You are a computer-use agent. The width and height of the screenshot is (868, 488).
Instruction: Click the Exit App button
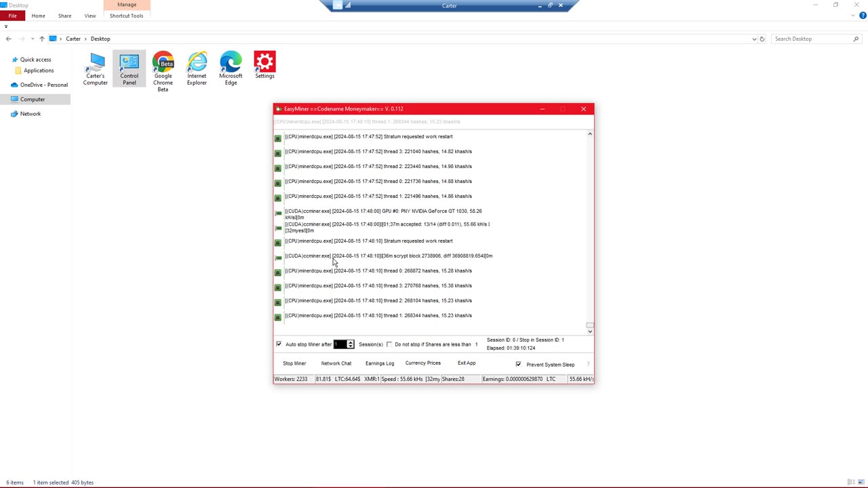[467, 363]
